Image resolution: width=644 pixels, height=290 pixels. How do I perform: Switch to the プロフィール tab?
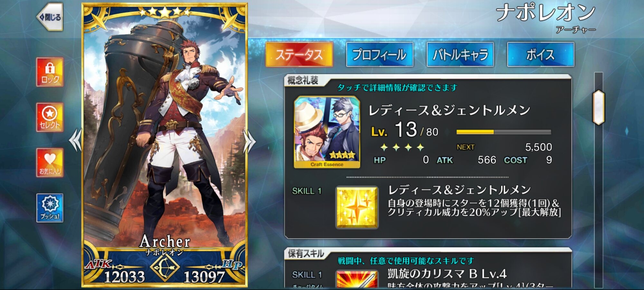click(x=380, y=54)
